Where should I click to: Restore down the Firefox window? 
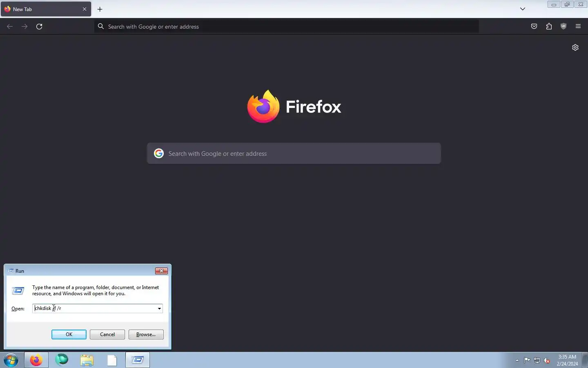pyautogui.click(x=567, y=4)
